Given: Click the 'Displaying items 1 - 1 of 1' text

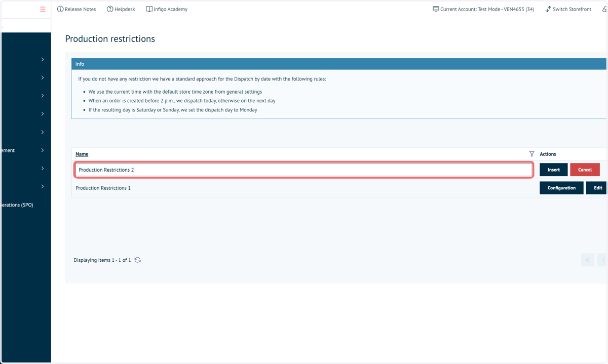Looking at the screenshot, I should tap(102, 260).
